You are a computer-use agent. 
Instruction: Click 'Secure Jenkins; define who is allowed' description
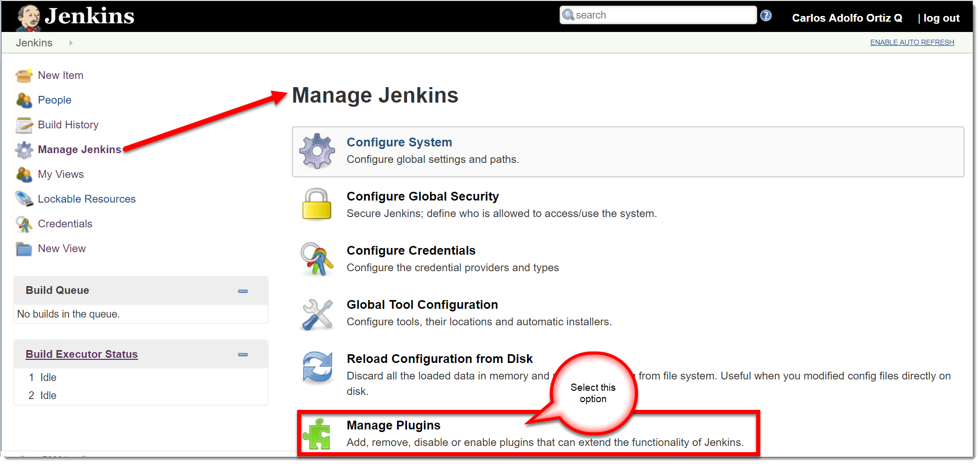(x=501, y=213)
